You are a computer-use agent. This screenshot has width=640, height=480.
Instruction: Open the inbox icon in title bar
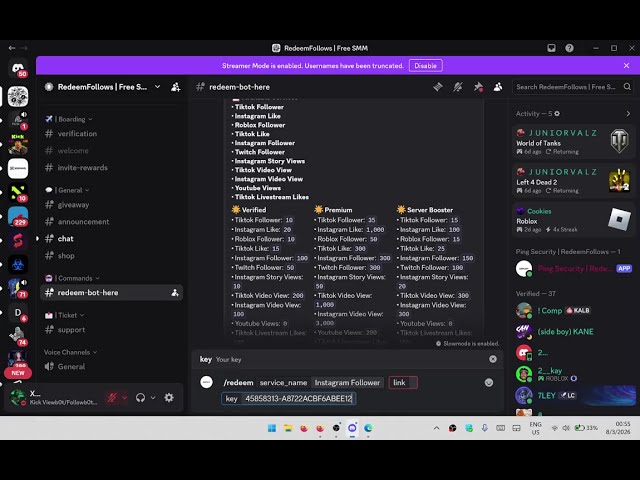[x=551, y=48]
